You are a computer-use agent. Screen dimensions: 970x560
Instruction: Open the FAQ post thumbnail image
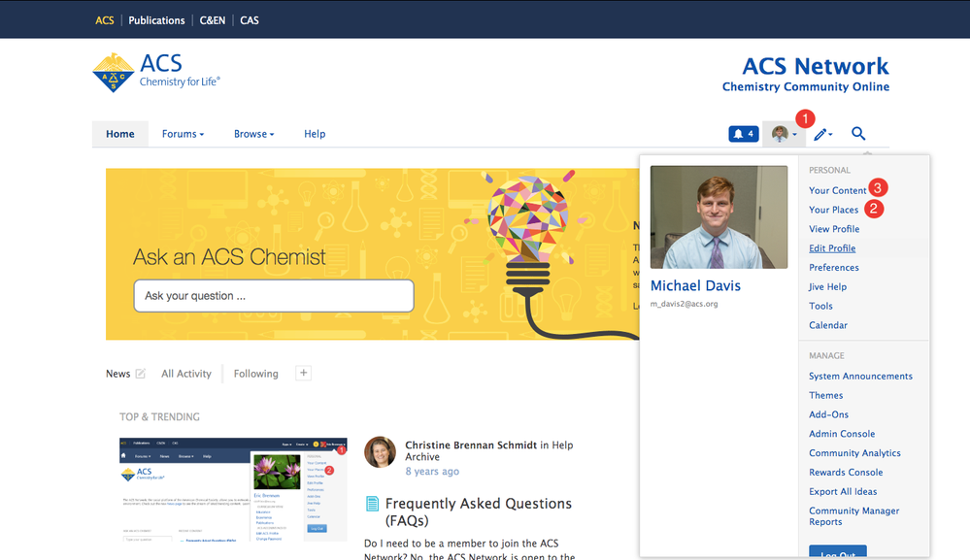(x=233, y=489)
